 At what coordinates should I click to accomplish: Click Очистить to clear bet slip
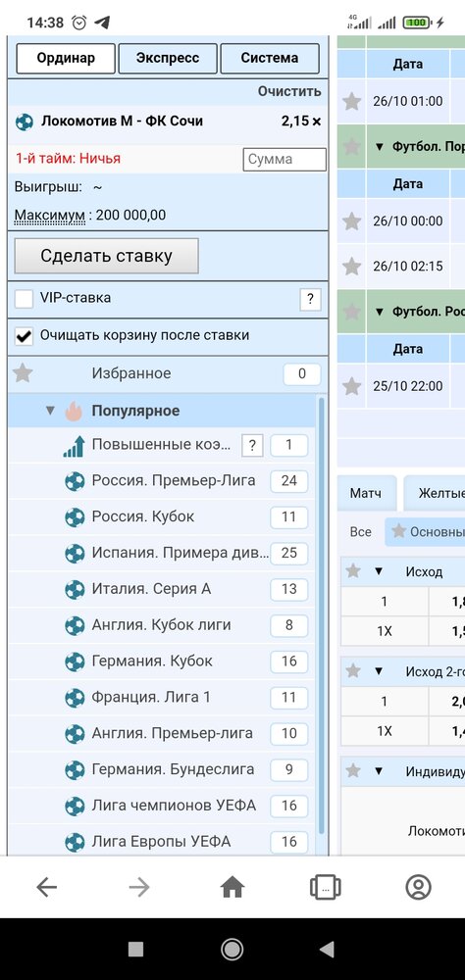point(289,92)
